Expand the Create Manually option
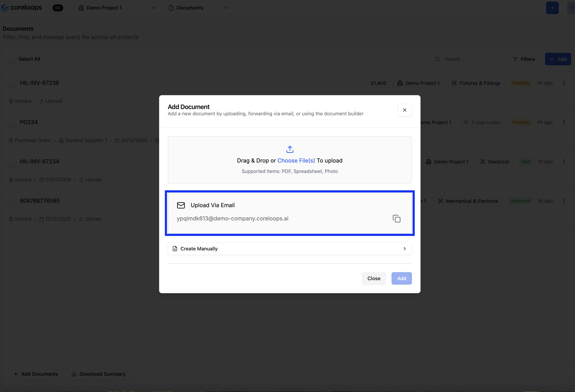 [x=290, y=249]
